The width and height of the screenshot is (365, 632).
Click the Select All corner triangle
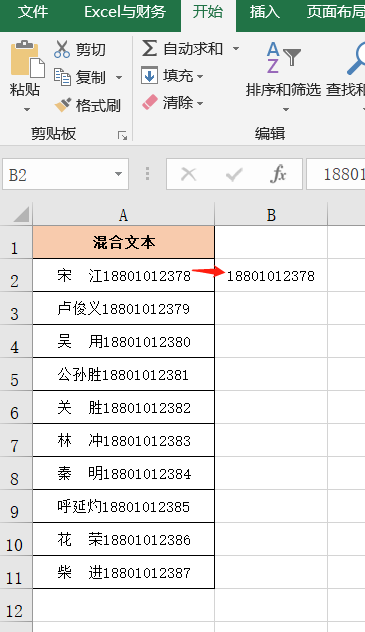click(x=20, y=214)
